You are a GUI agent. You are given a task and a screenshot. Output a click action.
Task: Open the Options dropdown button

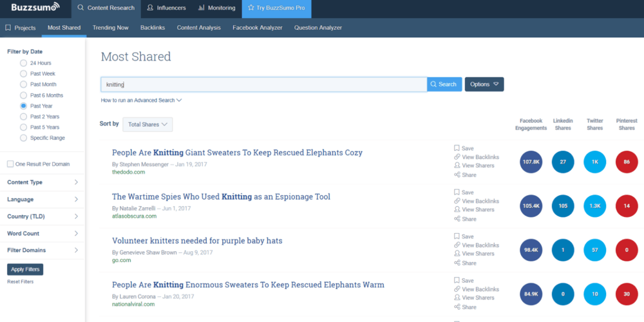tap(484, 84)
